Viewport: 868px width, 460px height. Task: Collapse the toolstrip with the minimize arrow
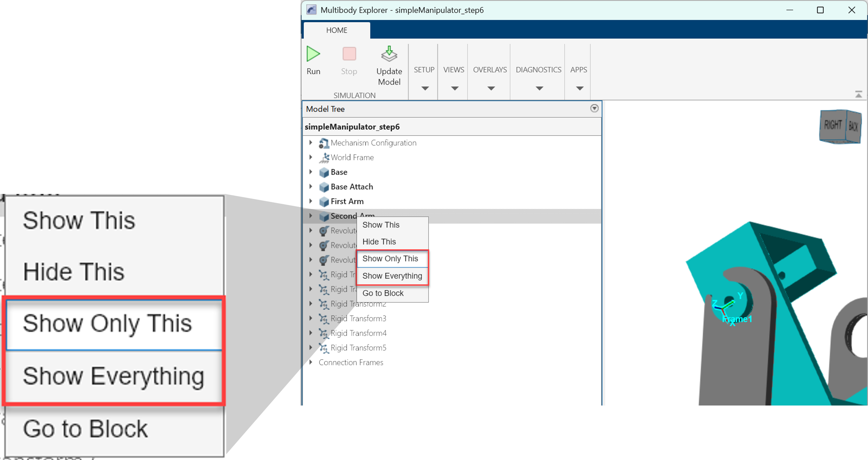tap(858, 94)
